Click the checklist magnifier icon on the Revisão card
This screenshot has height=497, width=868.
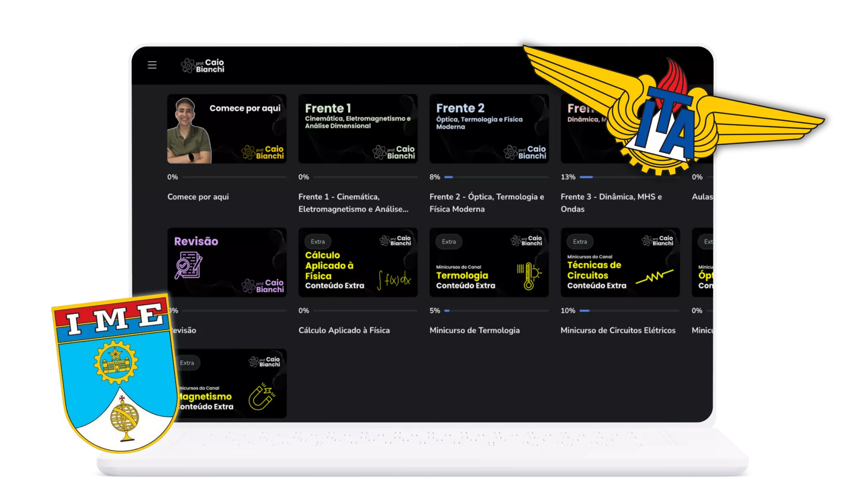pyautogui.click(x=188, y=265)
